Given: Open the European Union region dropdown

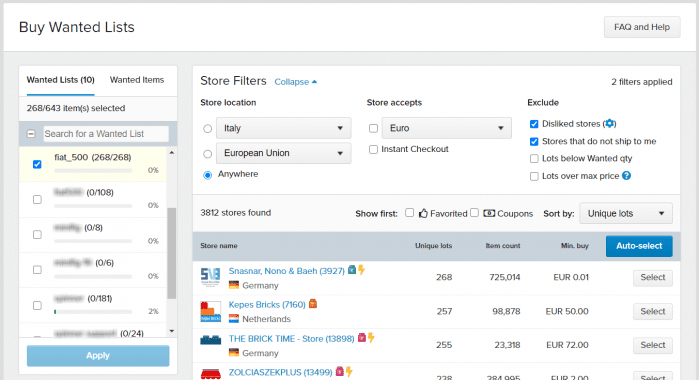Looking at the screenshot, I should [x=284, y=153].
